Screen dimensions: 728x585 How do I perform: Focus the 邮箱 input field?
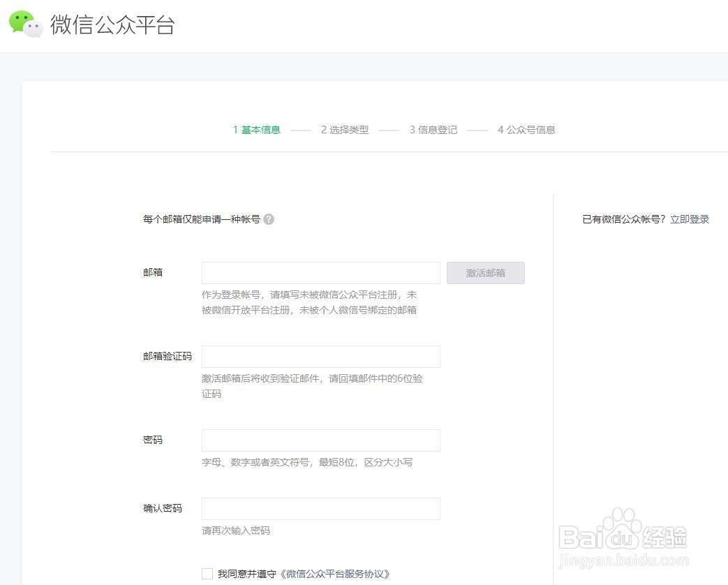tap(321, 273)
